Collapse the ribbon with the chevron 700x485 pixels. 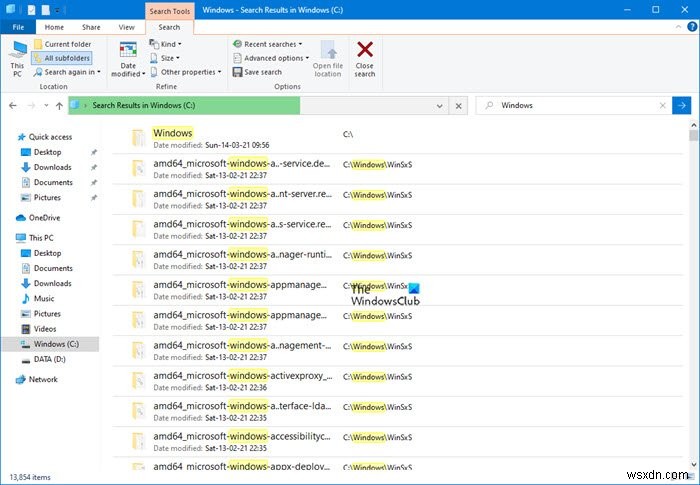[x=678, y=27]
